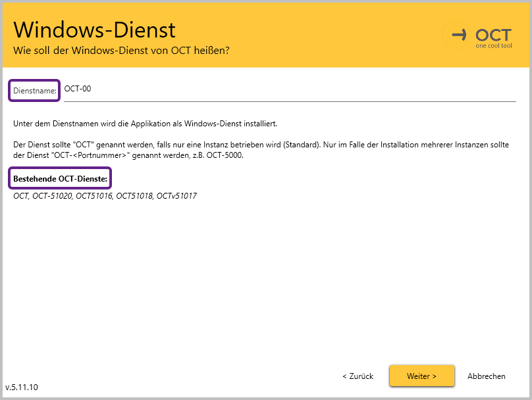The image size is (532, 400).
Task: Click the subtitle asking for the service name
Action: [122, 51]
